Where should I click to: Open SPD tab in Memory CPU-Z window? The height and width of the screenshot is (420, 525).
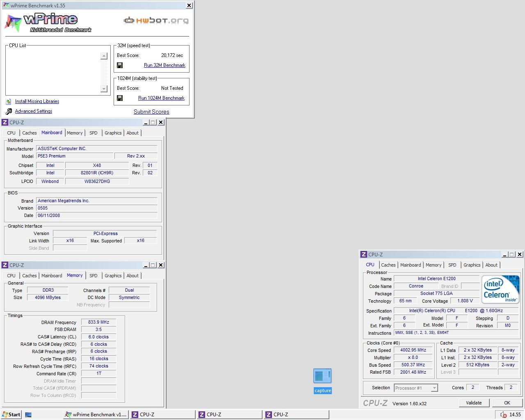coord(94,276)
